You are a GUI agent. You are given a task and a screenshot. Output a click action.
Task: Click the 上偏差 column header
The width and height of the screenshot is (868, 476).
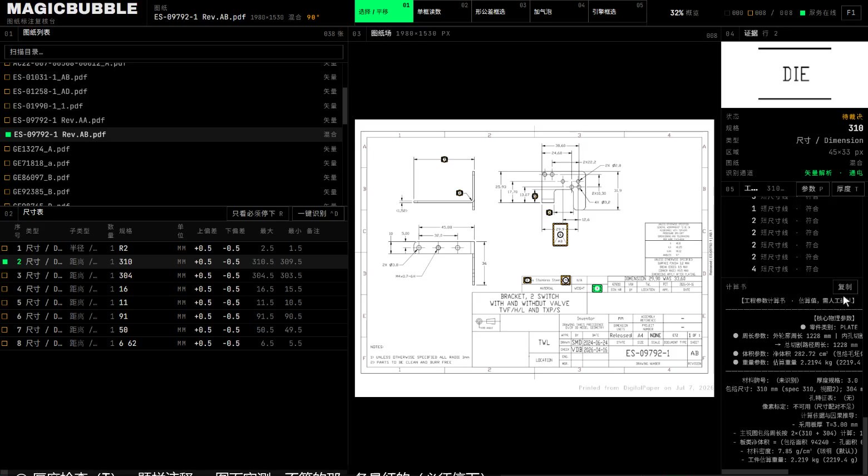[x=207, y=231]
